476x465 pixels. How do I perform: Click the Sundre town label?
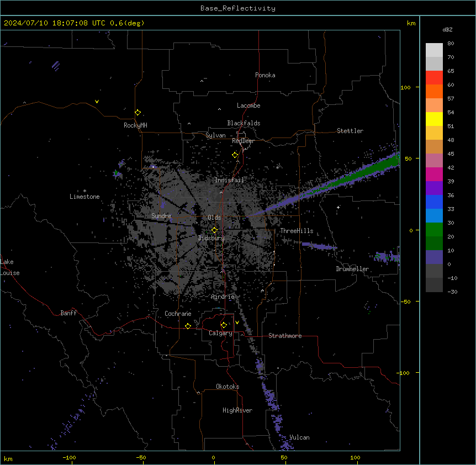161,216
